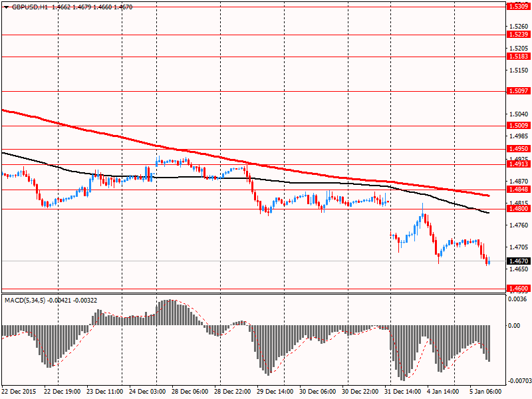Viewport: 532px width, 399px height.
Task: Click the 0.00 MACD zero level value
Action: (x=514, y=326)
